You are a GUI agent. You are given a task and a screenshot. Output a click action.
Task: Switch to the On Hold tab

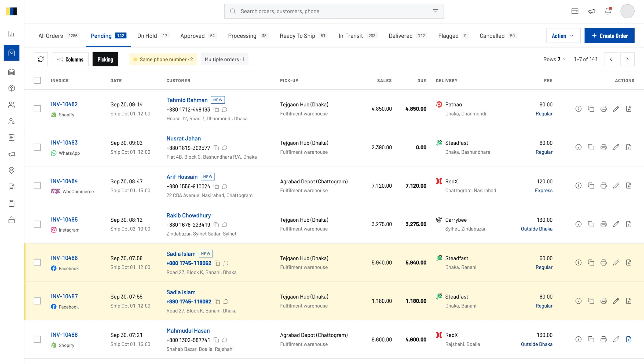[153, 36]
